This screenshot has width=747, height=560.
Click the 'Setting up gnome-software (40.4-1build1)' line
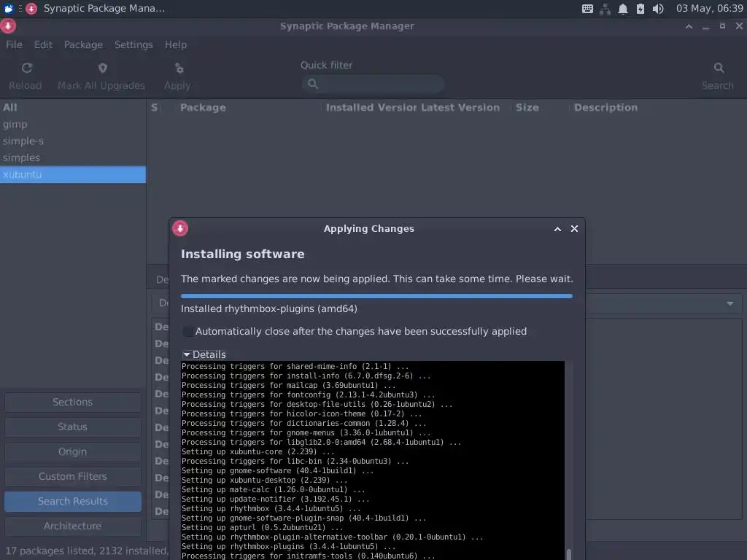point(278,470)
